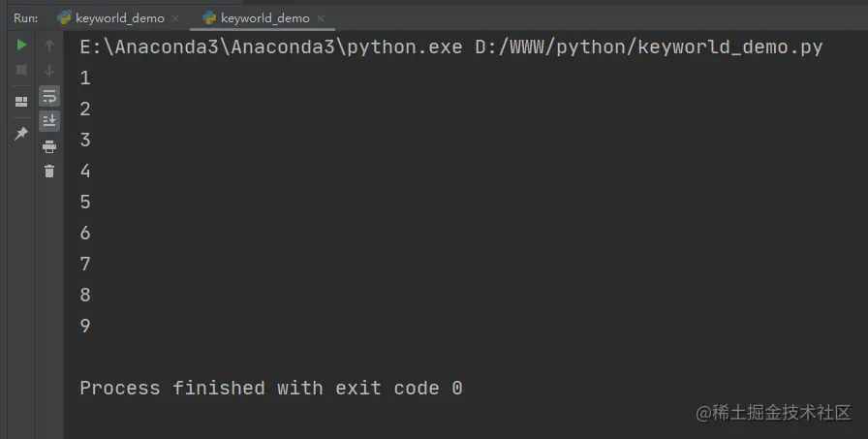
Task: Click the 'Run:' tool window label
Action: tap(26, 18)
